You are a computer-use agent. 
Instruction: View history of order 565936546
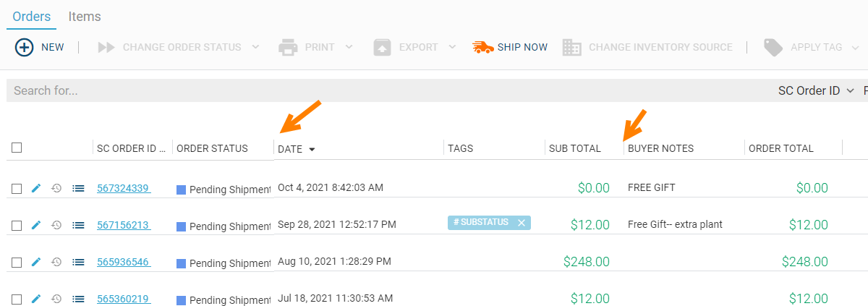56,262
